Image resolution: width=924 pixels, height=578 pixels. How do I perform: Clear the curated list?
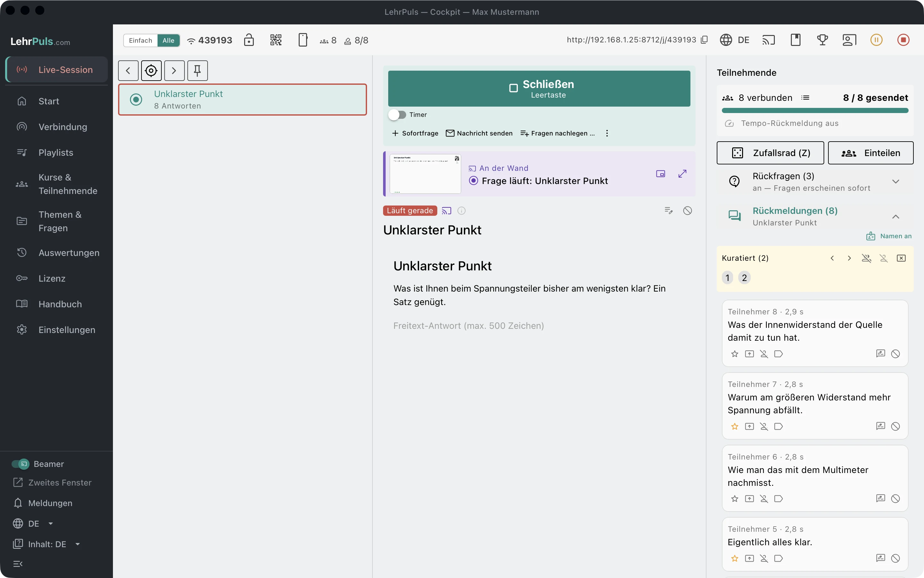click(901, 258)
